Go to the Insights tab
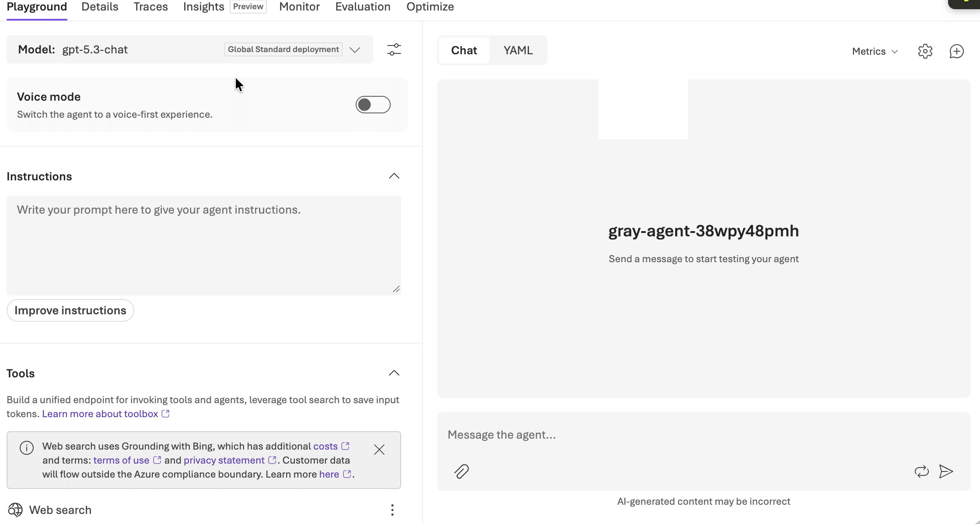980x524 pixels. click(x=203, y=7)
